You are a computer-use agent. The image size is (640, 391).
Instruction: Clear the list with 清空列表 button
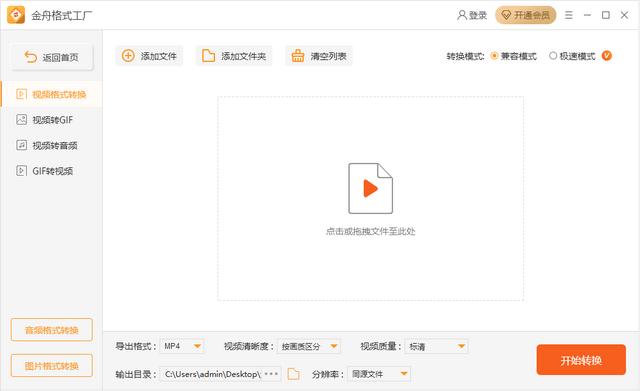click(319, 56)
